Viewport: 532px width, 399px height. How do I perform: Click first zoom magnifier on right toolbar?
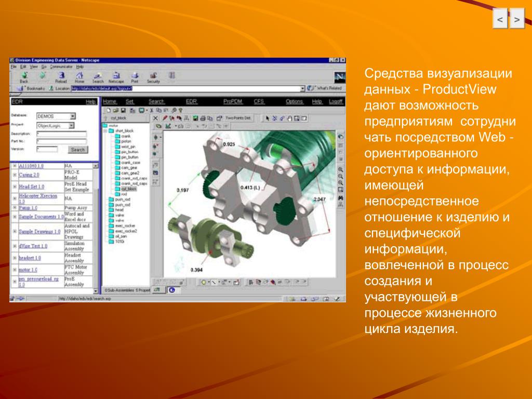point(340,169)
